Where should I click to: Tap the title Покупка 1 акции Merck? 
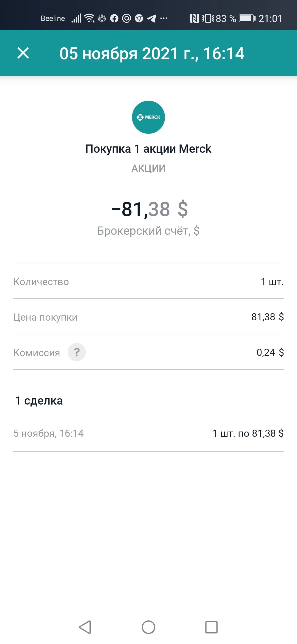148,149
